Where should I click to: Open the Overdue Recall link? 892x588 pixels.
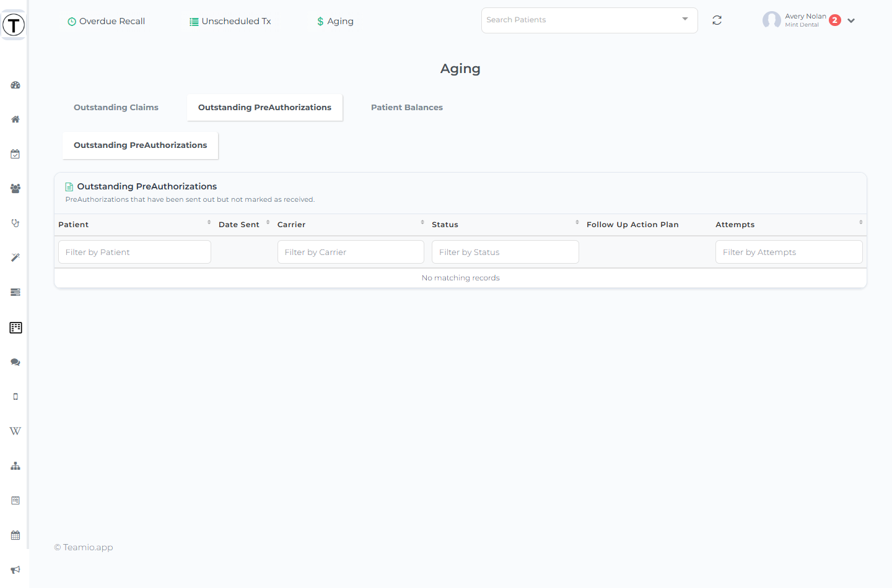coord(106,21)
